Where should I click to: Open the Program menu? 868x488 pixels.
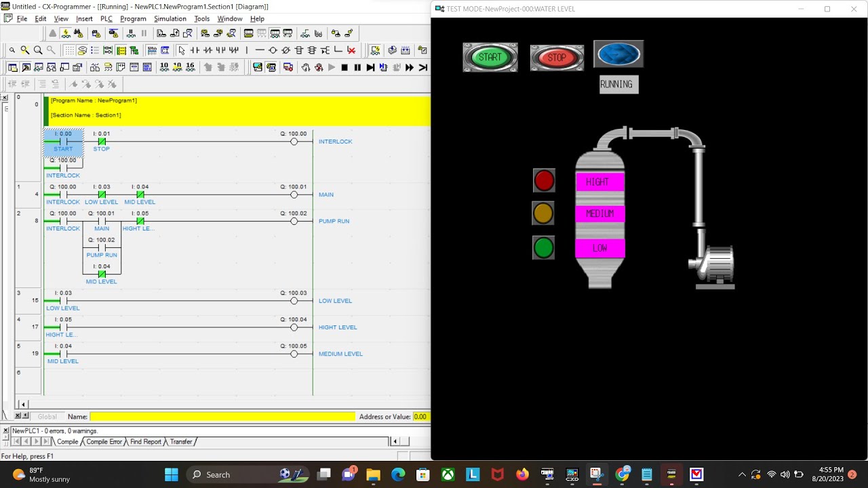pos(133,19)
